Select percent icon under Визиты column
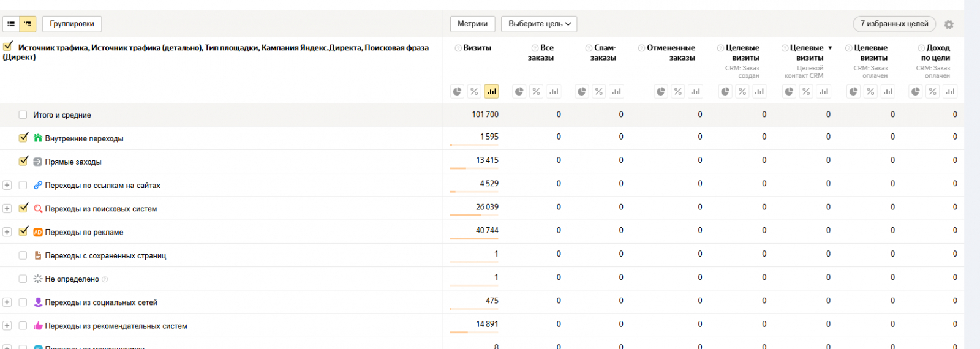 point(474,91)
